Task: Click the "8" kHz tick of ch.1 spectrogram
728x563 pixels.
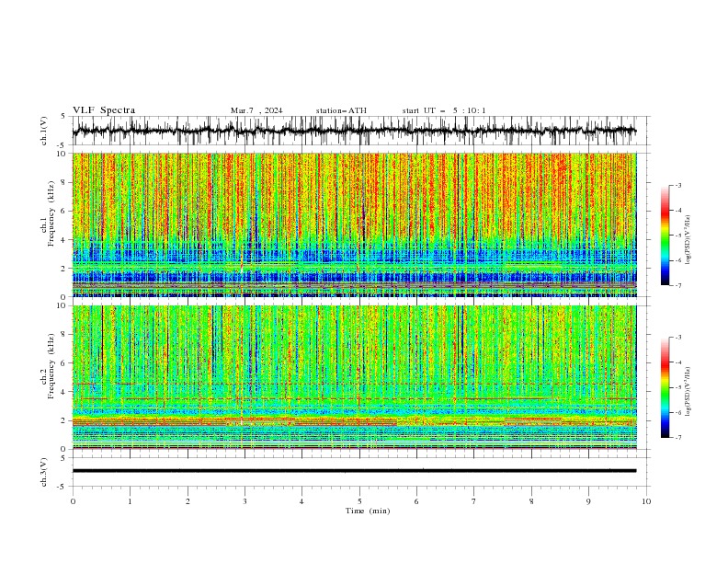Action: tap(65, 182)
